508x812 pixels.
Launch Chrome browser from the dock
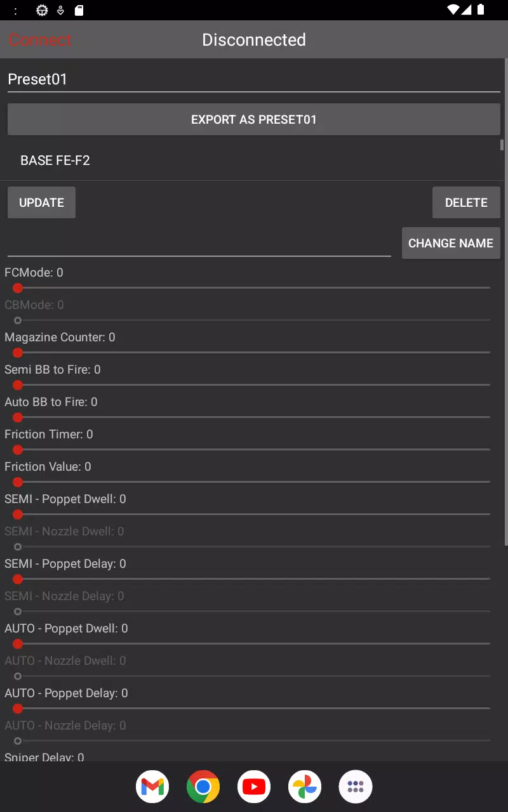coord(203,787)
